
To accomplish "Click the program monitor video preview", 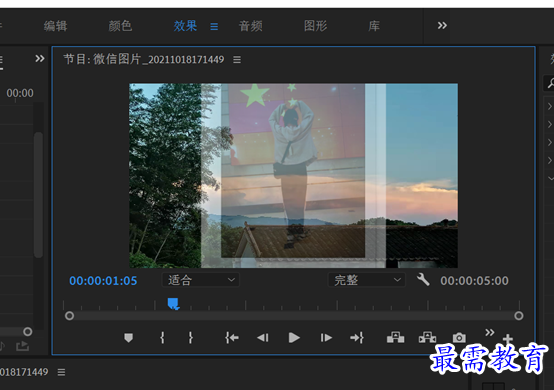I will [x=293, y=176].
